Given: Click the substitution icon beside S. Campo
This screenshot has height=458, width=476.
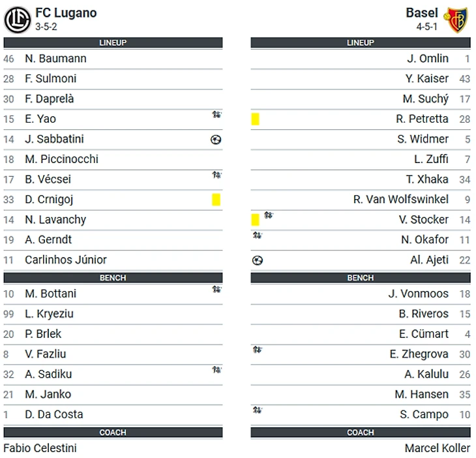Looking at the screenshot, I should click(x=258, y=410).
